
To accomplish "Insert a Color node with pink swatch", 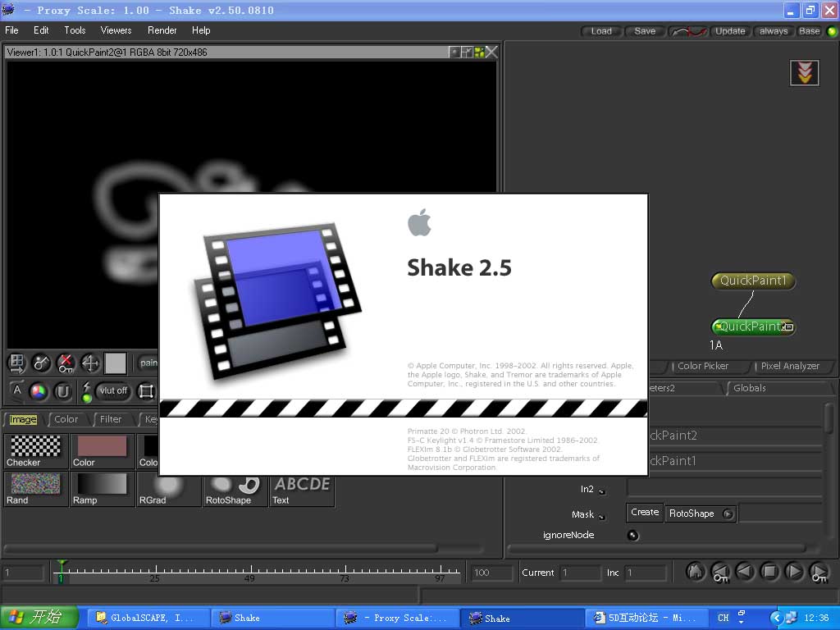I will (102, 451).
